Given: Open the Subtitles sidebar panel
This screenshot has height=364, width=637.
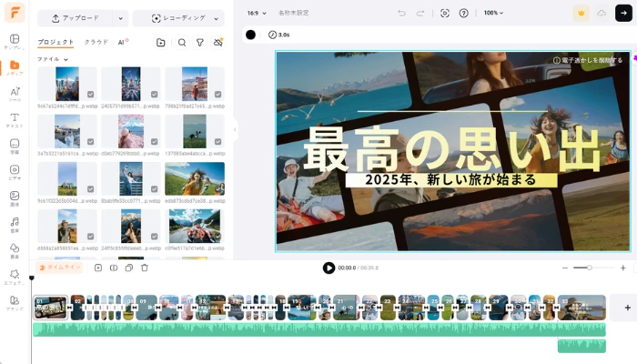Looking at the screenshot, I should point(15,147).
